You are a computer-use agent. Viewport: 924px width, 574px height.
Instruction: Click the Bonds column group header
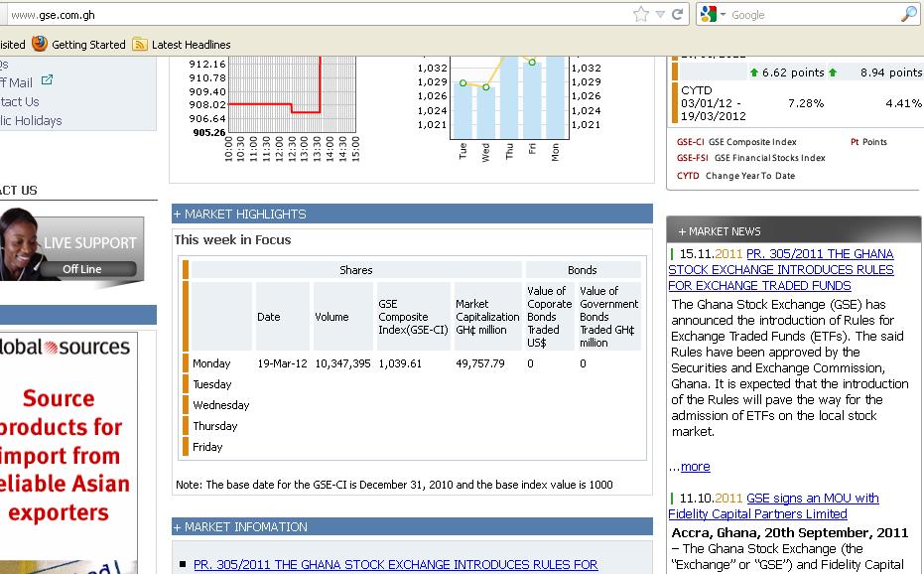click(583, 269)
